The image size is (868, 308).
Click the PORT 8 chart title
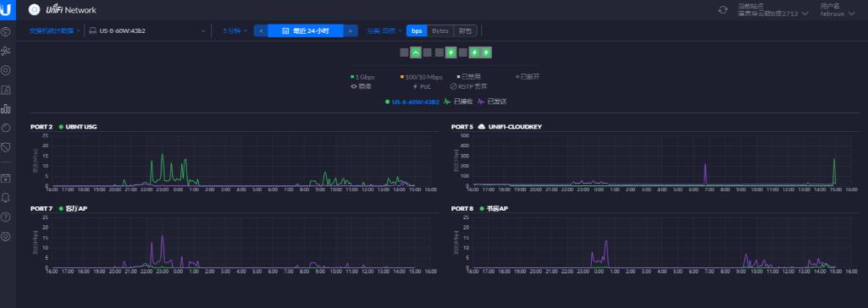479,208
